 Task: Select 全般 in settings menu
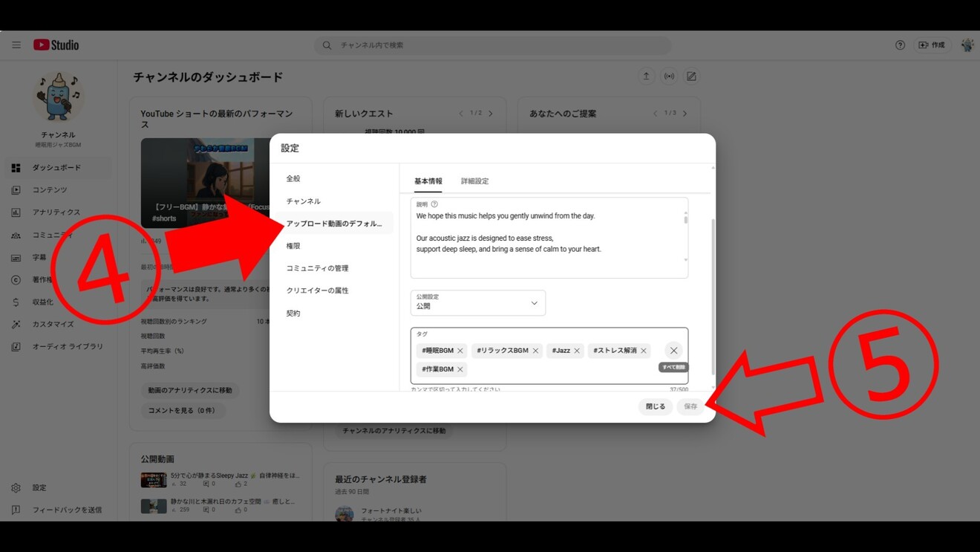333,178
